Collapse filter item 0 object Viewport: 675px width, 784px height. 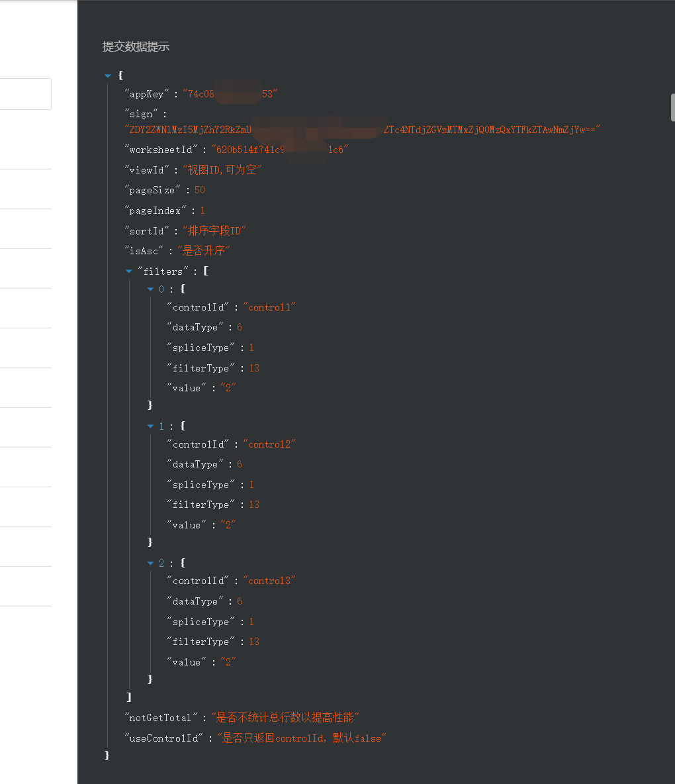[x=151, y=289]
